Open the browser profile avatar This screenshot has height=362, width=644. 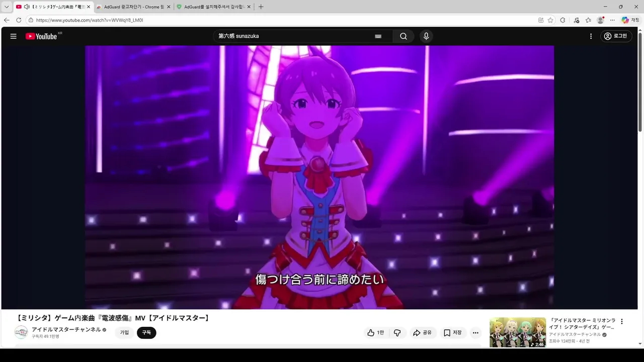tap(600, 20)
